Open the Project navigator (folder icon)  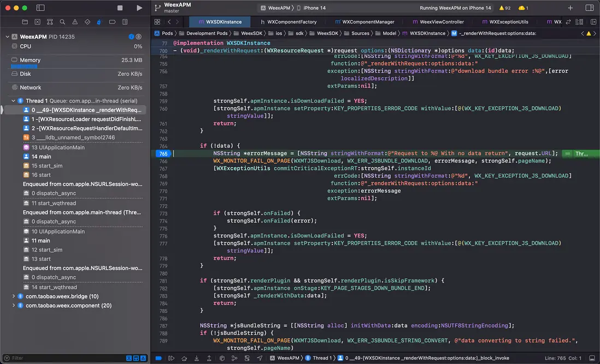[x=25, y=22]
